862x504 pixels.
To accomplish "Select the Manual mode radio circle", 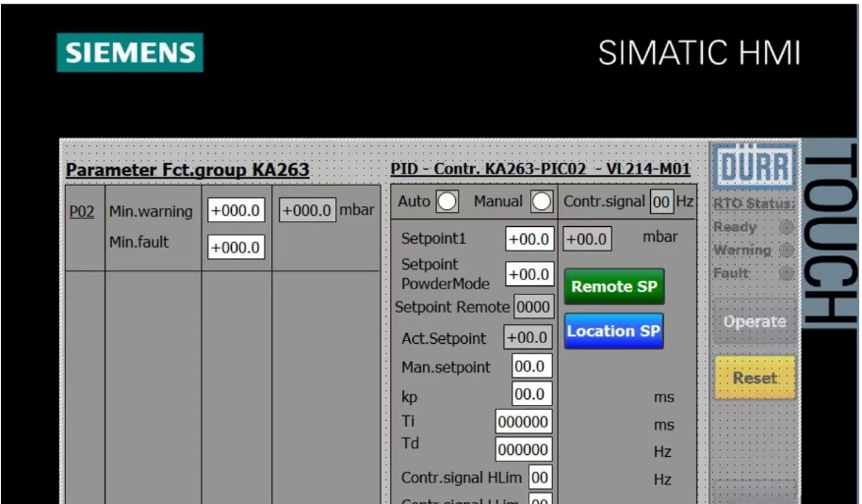I will [x=542, y=202].
